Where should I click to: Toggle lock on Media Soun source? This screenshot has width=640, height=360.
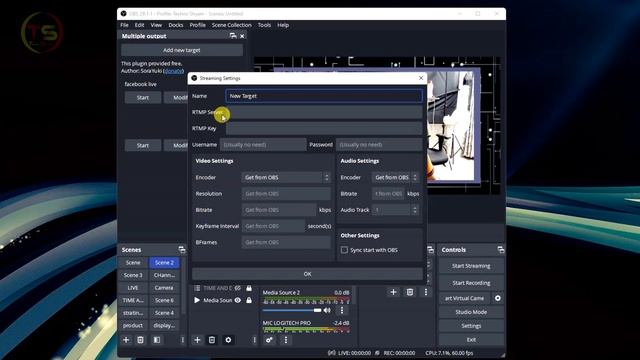click(249, 300)
